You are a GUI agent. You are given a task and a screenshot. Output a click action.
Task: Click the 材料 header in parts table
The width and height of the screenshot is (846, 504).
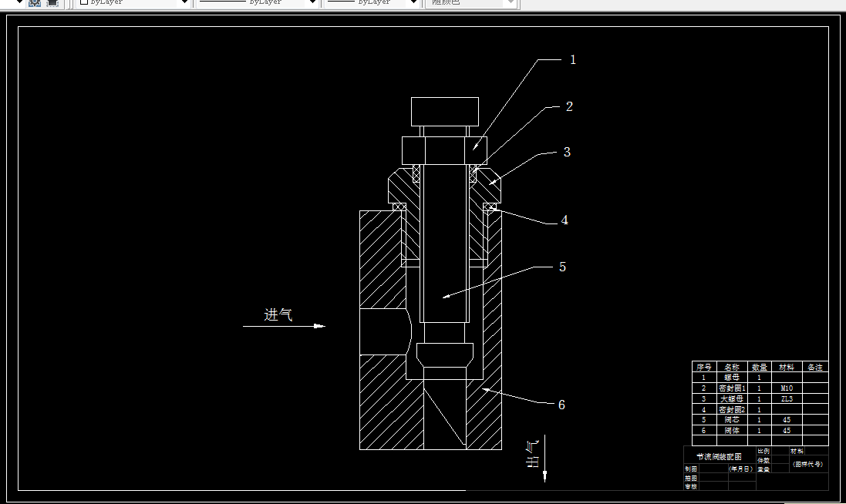[x=787, y=367]
